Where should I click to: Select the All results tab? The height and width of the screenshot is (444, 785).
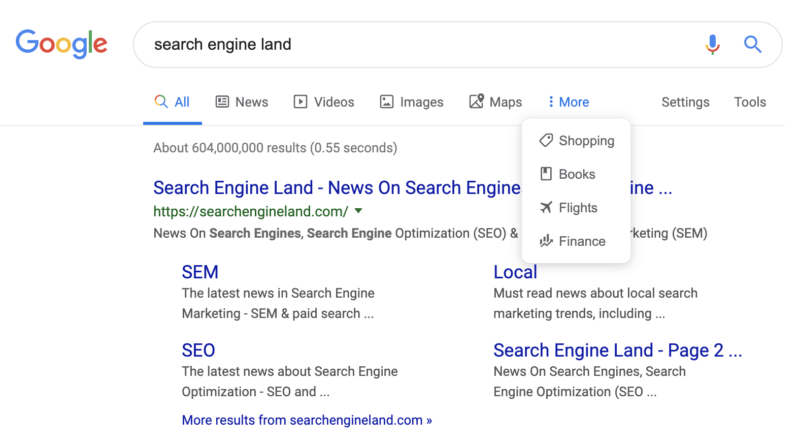pos(172,102)
